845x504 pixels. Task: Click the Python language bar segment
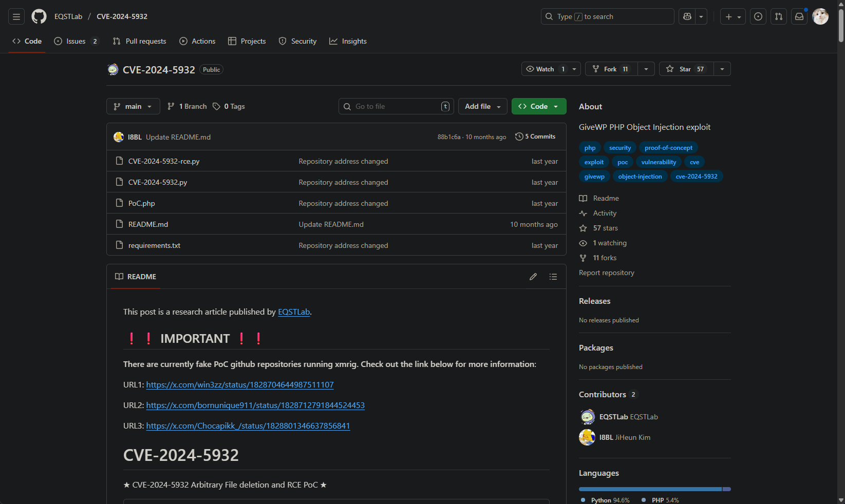tap(650, 489)
